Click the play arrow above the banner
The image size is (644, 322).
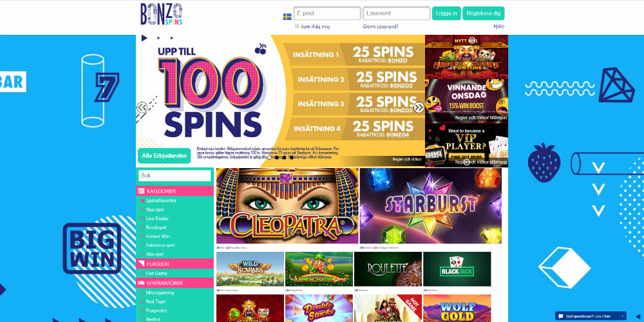coord(144,38)
